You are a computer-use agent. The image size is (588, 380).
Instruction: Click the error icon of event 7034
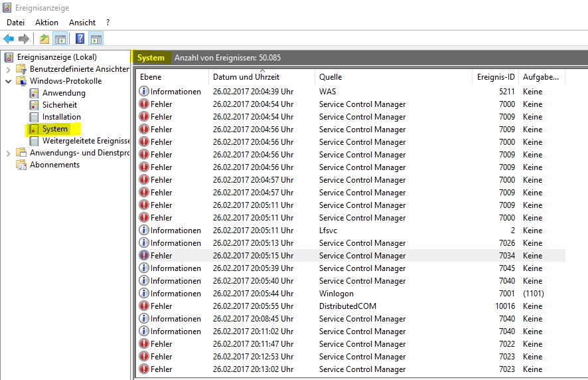click(143, 255)
